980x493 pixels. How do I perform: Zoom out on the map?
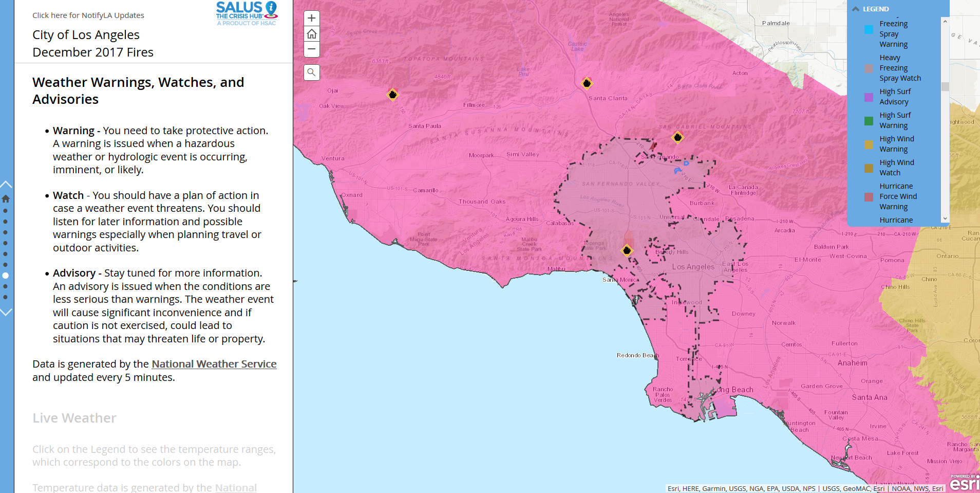click(x=312, y=49)
